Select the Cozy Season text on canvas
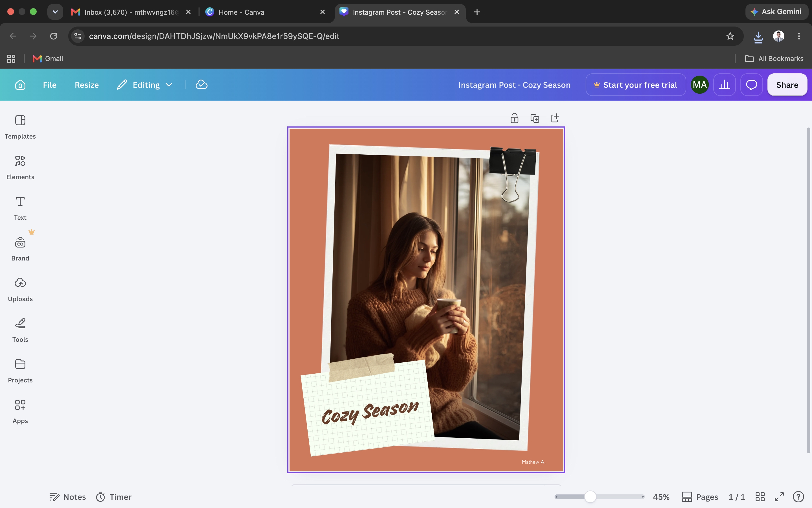 pyautogui.click(x=370, y=413)
